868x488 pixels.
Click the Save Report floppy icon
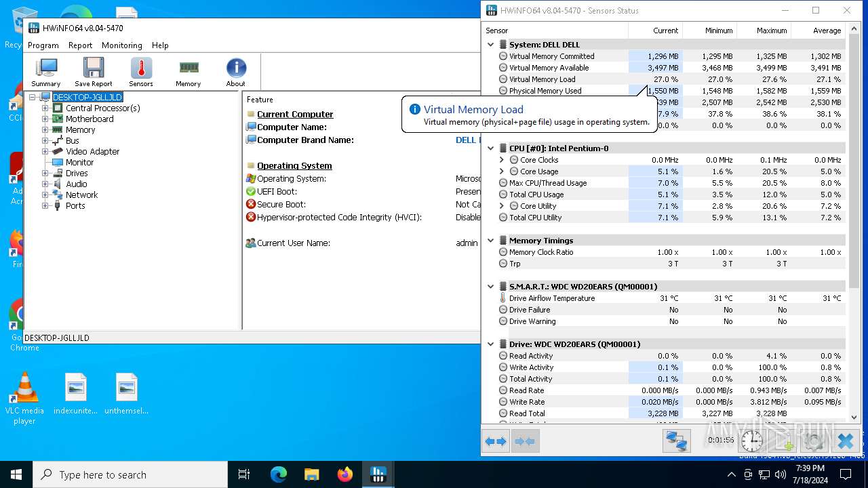click(x=94, y=73)
